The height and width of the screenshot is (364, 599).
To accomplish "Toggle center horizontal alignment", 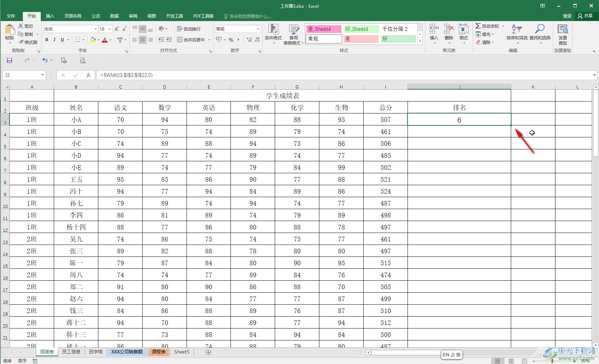I will point(143,40).
